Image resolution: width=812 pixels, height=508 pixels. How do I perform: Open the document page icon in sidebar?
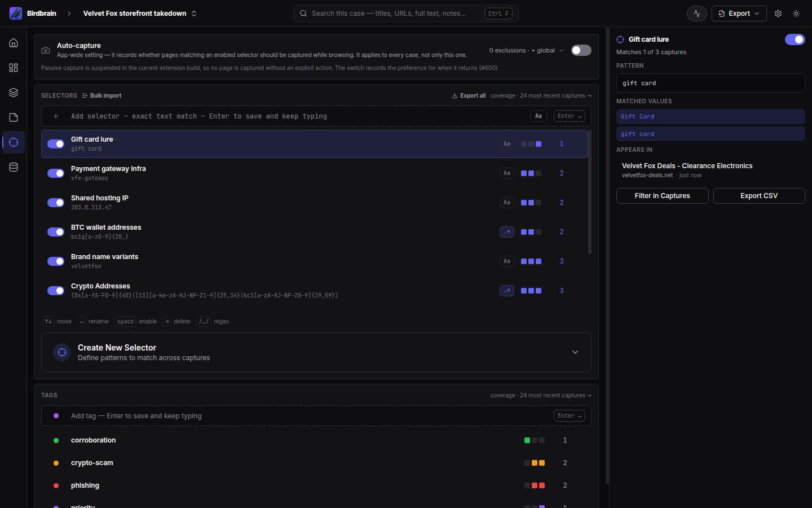14,117
